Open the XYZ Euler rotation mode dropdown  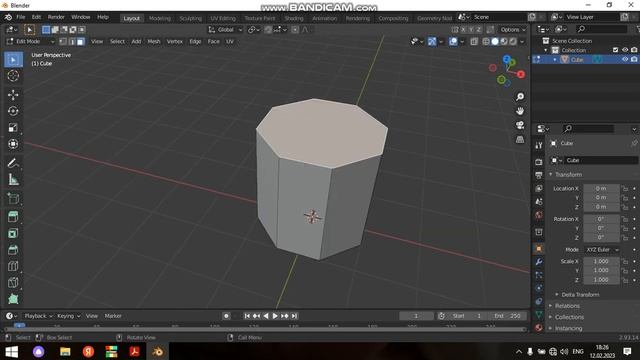[x=602, y=249]
